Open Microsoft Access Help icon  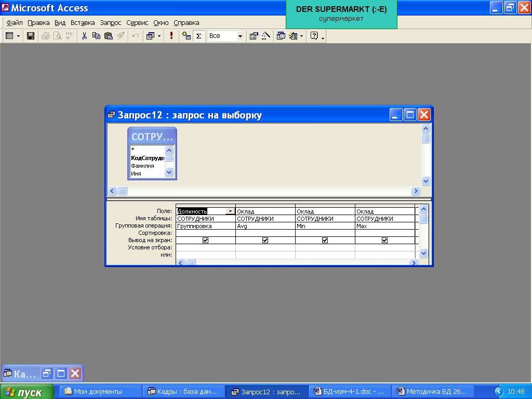click(x=314, y=36)
